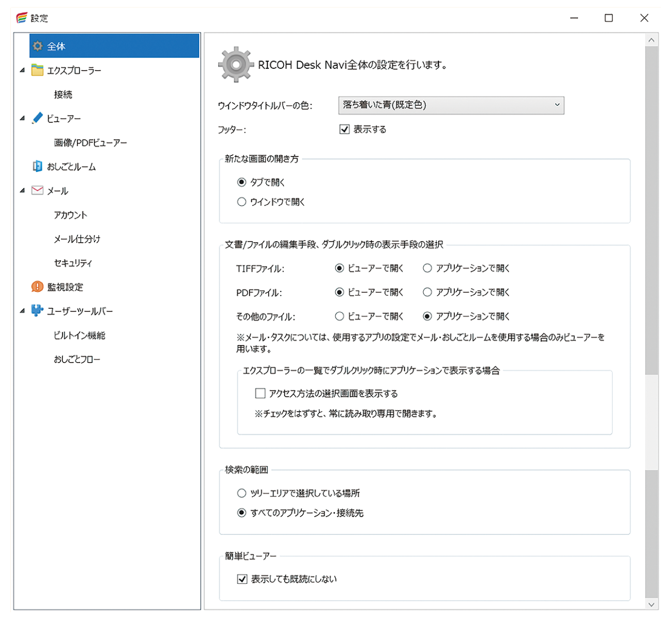Click the scrollbar up arrow
Screen dimensions: 672x620
(x=652, y=40)
